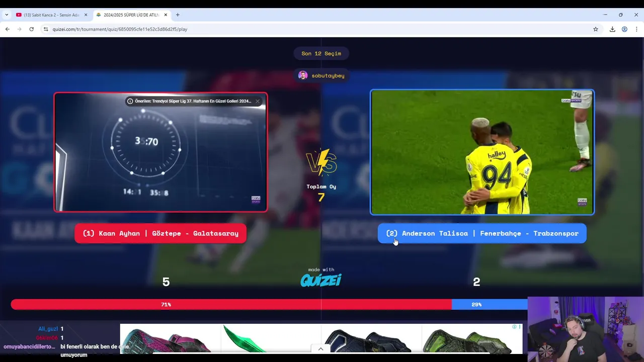Select the 2024/2025 Süper Lig quiz tab
Screen dimensions: 644x362
[x=131, y=15]
